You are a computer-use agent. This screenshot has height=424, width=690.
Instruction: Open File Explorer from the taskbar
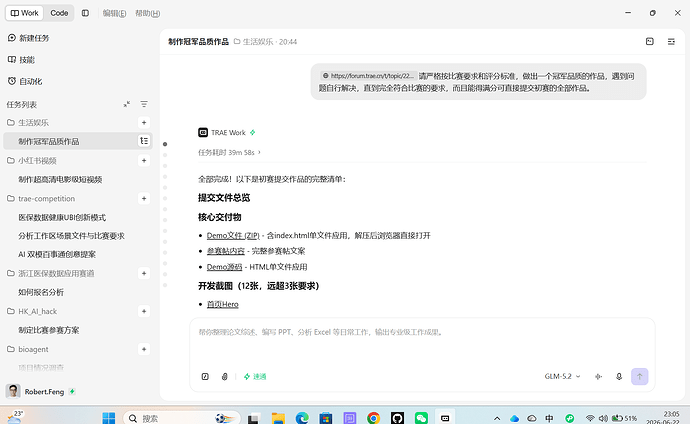[x=278, y=418]
